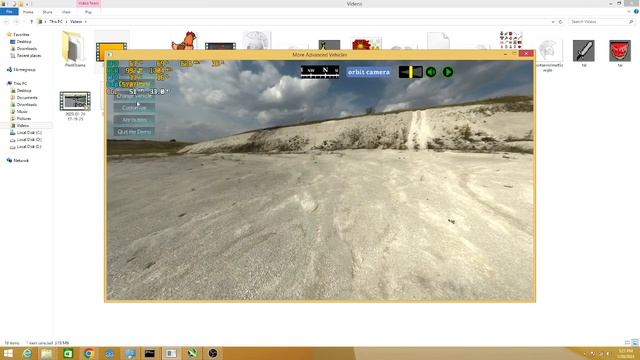Click the compass heading indicator
640x360 pixels.
pyautogui.click(x=320, y=71)
